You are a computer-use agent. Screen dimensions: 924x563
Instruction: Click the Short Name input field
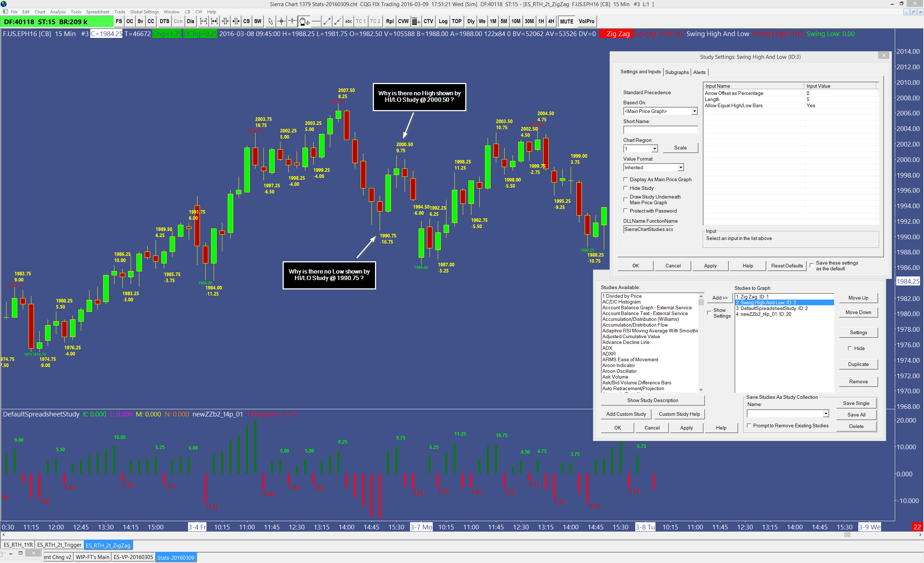point(660,130)
